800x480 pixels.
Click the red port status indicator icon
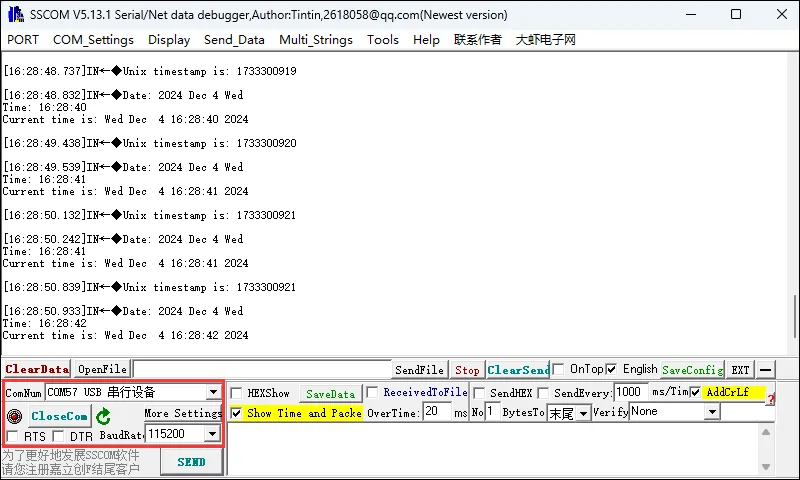point(14,416)
